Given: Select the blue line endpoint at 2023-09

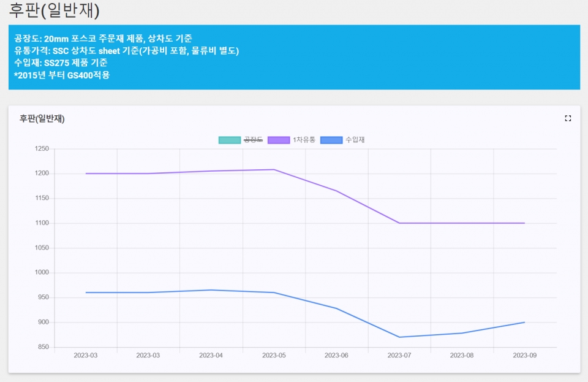Looking at the screenshot, I should coord(524,323).
